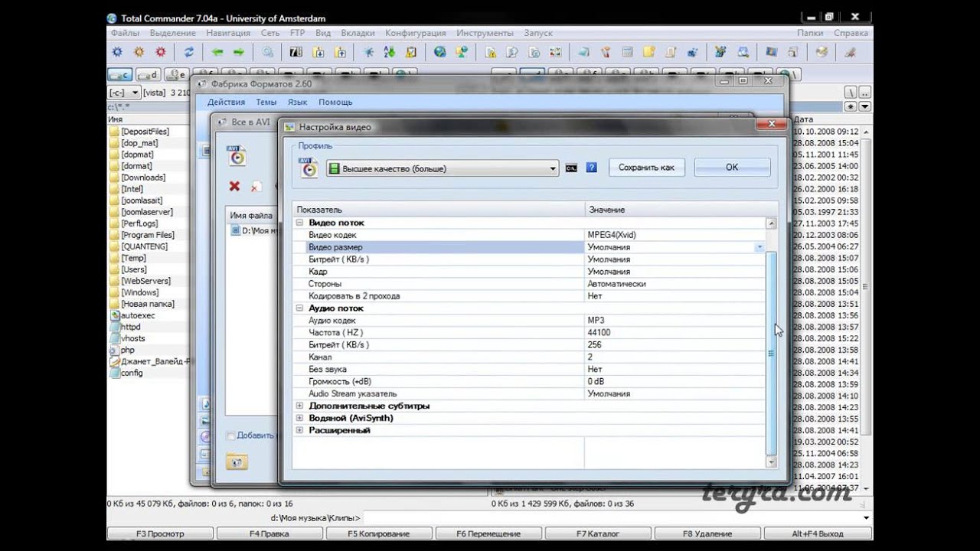Click the output folder icon in Все в AVI
This screenshot has width=980, height=551.
point(237,461)
